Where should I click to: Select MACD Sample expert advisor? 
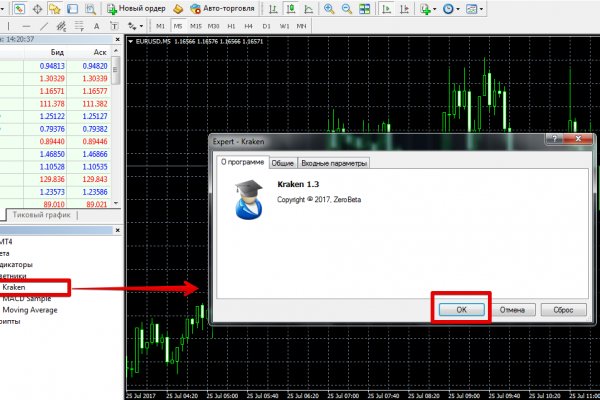(x=27, y=299)
